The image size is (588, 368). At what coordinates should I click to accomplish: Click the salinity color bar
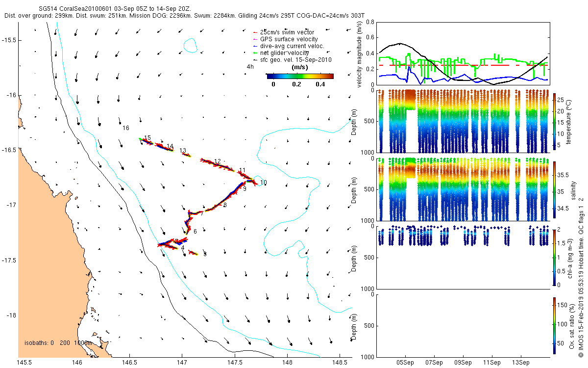tap(555, 189)
